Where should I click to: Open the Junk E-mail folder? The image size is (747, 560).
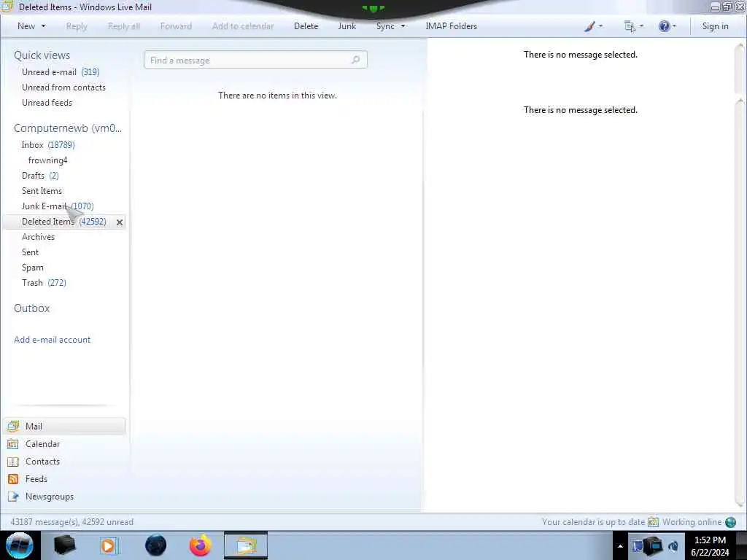pyautogui.click(x=58, y=206)
